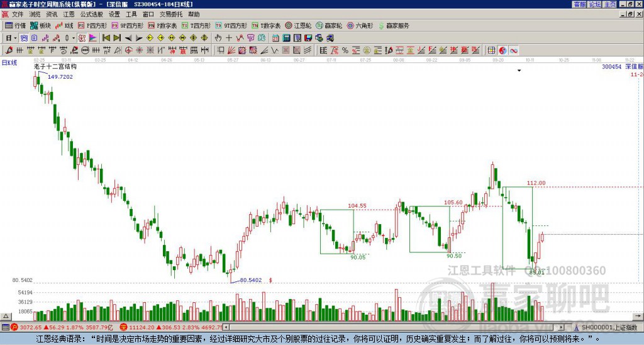Open the 江恩 menu
The image size is (644, 345).
[69, 14]
